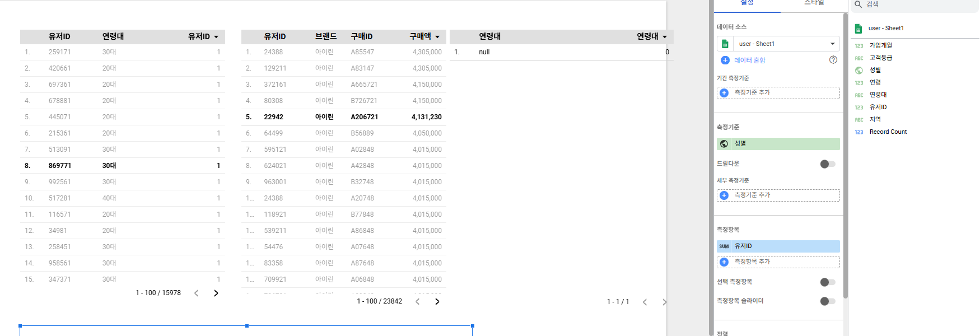This screenshot has height=336, width=980.
Task: Go to next page of the 23842-row table
Action: coord(437,302)
